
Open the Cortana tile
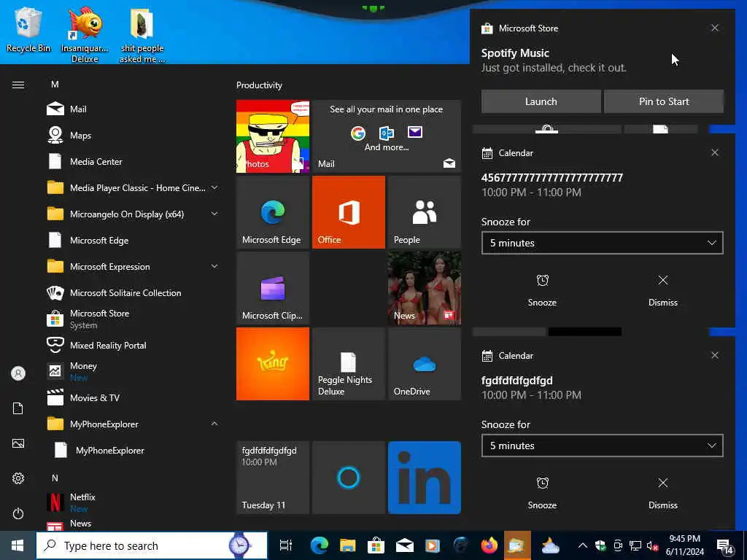[348, 478]
